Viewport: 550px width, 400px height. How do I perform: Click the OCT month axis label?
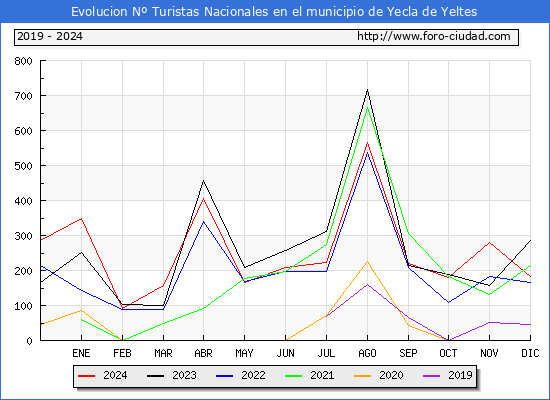point(448,353)
